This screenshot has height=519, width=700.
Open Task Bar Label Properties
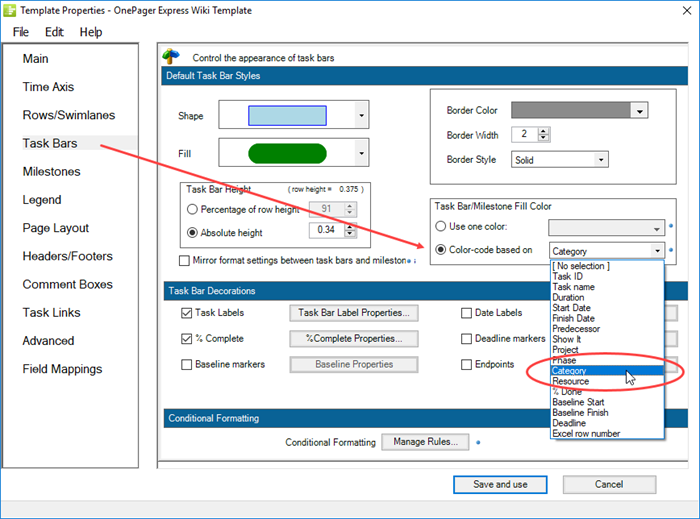(x=353, y=313)
